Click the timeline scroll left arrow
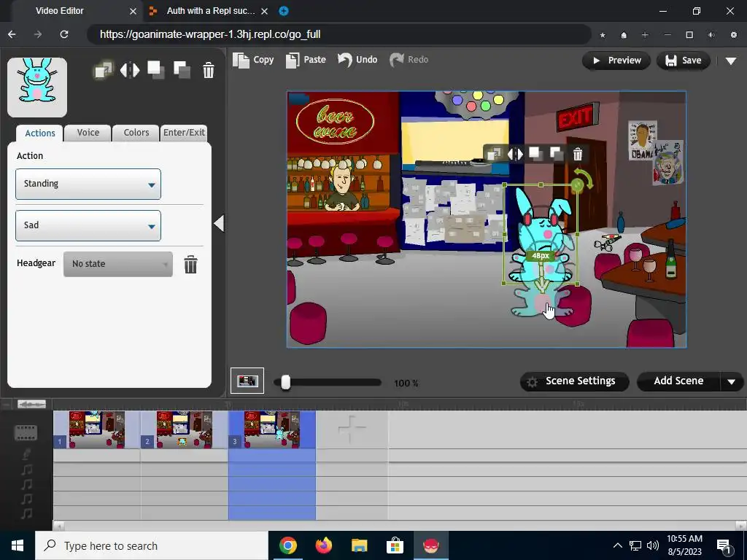 58,526
